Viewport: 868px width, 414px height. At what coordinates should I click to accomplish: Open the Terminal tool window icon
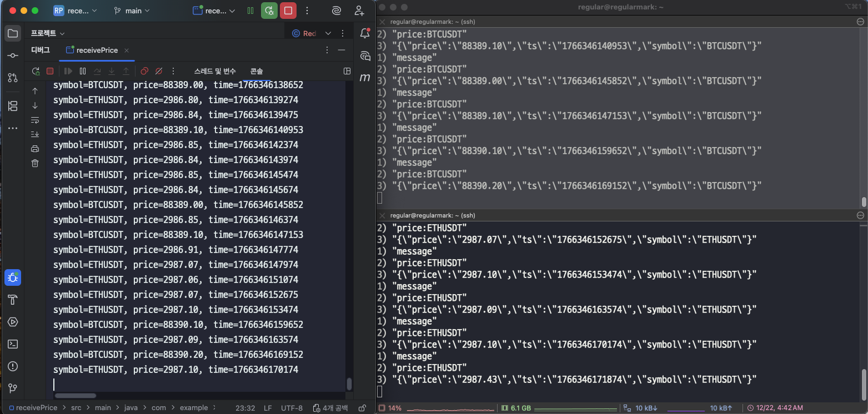pos(13,344)
